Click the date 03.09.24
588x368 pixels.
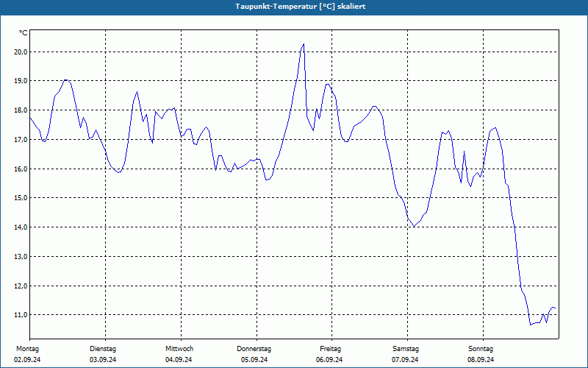103,360
